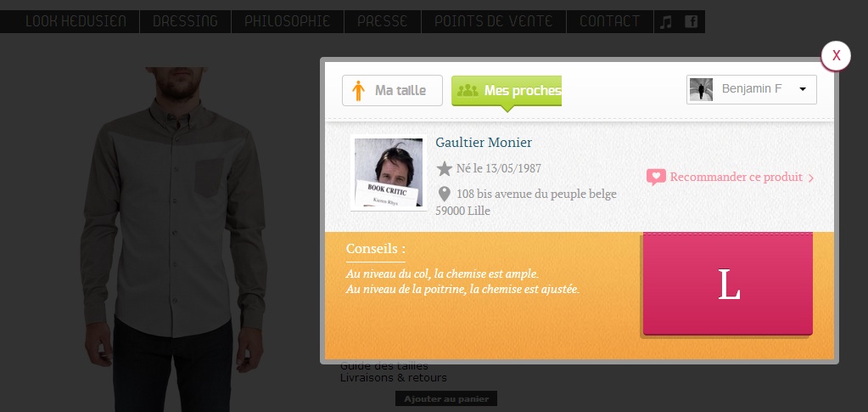Expand the Benjamin F dropdown arrow
This screenshot has width=868, height=412.
[803, 89]
